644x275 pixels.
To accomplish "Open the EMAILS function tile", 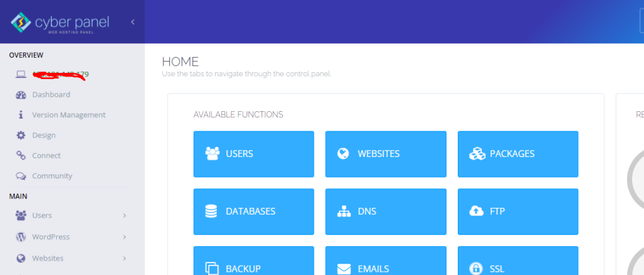I will click(386, 262).
